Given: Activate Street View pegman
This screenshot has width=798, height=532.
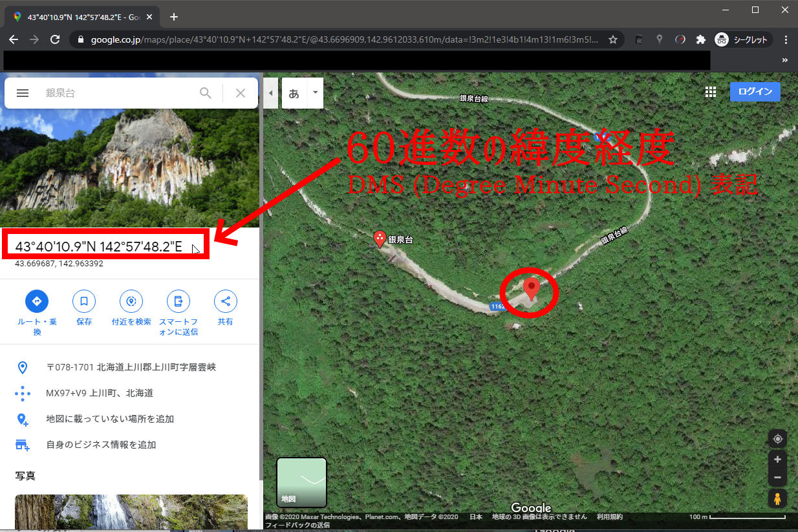Looking at the screenshot, I should pos(777,498).
